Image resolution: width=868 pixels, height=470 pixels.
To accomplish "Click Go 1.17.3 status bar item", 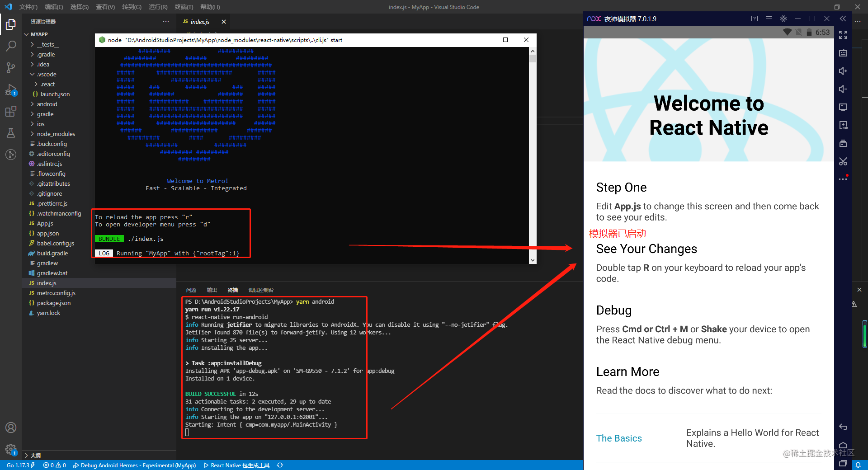I will point(20,465).
